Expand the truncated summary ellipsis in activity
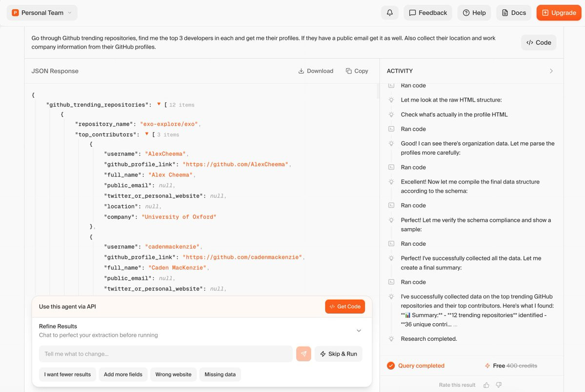 [x=455, y=325]
